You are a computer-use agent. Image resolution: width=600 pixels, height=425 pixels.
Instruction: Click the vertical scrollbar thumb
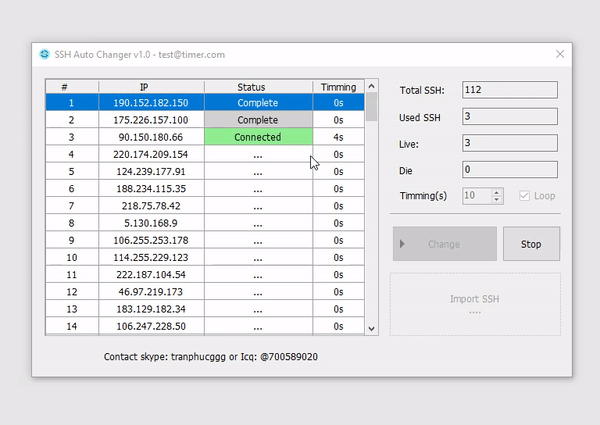[371, 107]
